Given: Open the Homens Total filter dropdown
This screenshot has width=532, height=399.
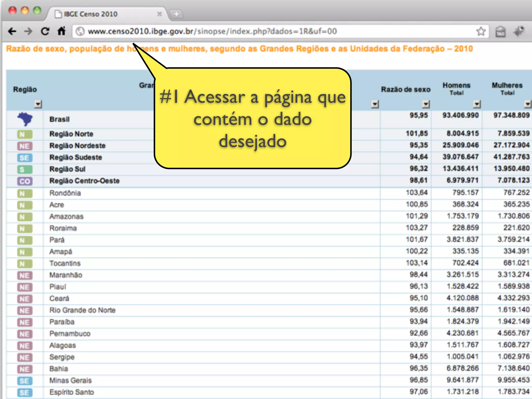Looking at the screenshot, I should [x=477, y=104].
